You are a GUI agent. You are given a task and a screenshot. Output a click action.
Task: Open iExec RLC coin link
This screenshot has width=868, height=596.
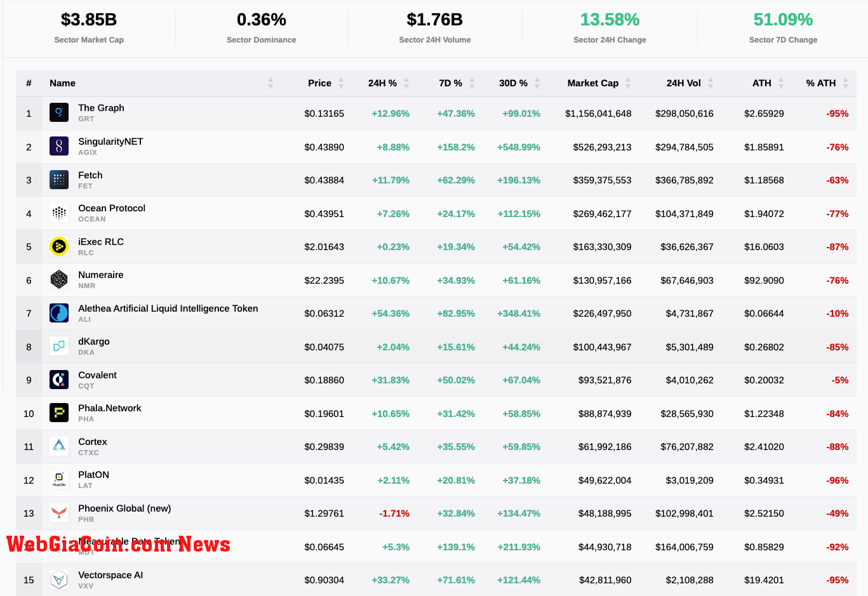pos(101,242)
